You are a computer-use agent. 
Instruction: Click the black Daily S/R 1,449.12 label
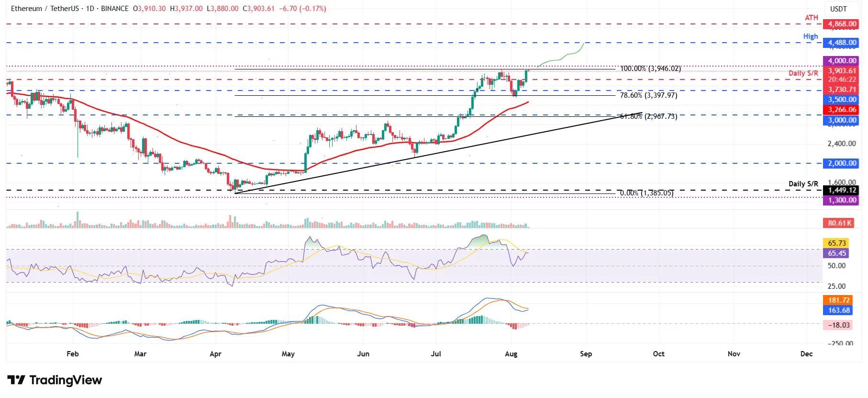point(842,190)
